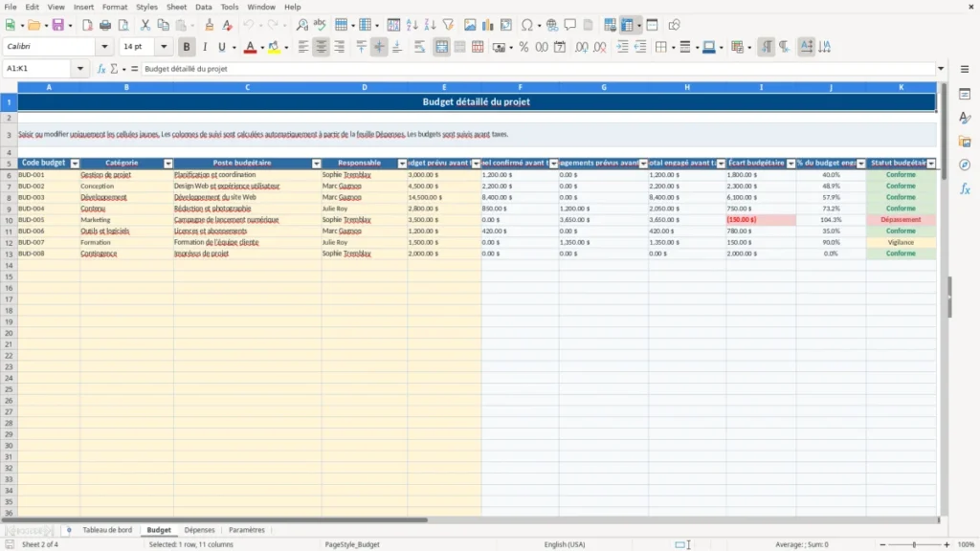Open sidebar settings menu button
980x551 pixels.
(x=965, y=69)
